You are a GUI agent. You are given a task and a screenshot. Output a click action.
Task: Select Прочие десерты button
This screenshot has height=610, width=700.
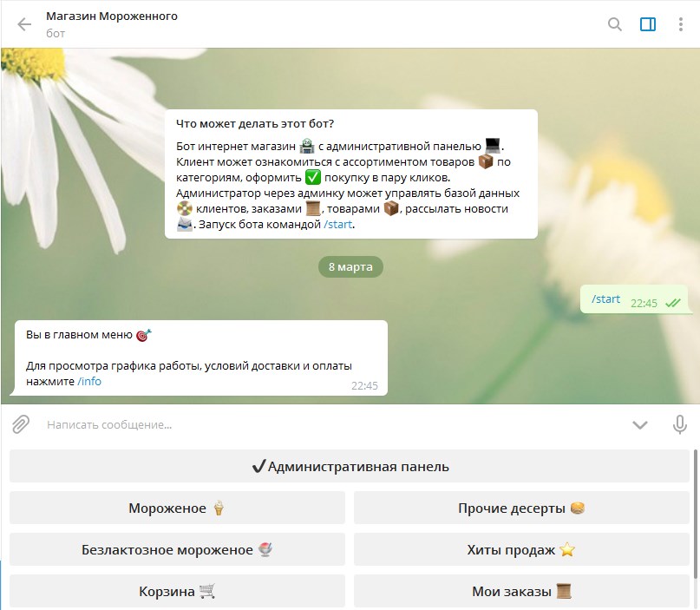pyautogui.click(x=521, y=508)
